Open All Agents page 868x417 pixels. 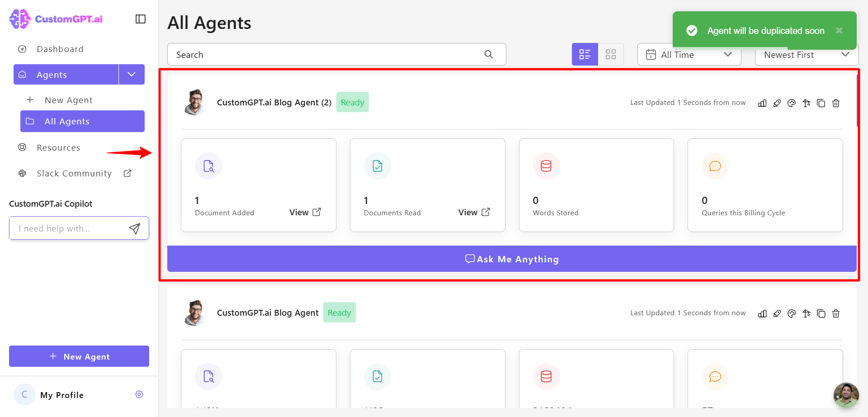pyautogui.click(x=82, y=121)
